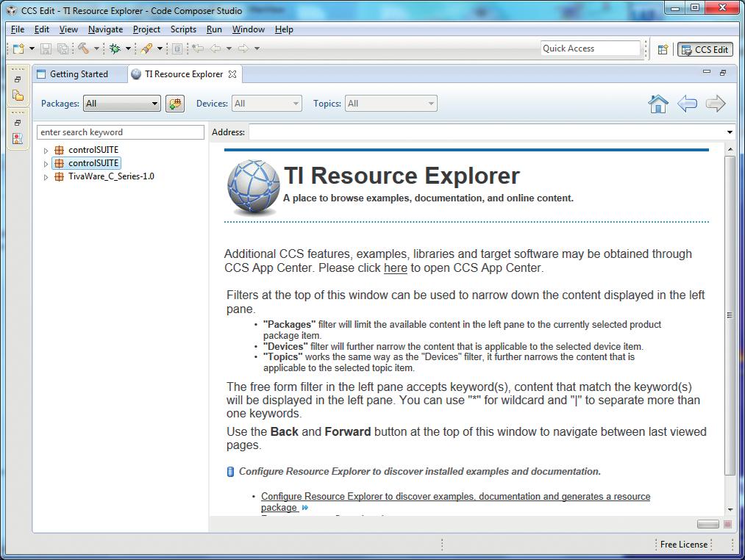Maximize the editor area view
This screenshot has height=560, width=745.
tap(723, 73)
